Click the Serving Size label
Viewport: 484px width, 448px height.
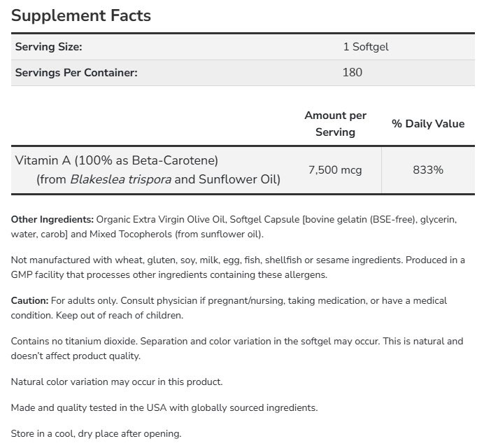(x=48, y=47)
